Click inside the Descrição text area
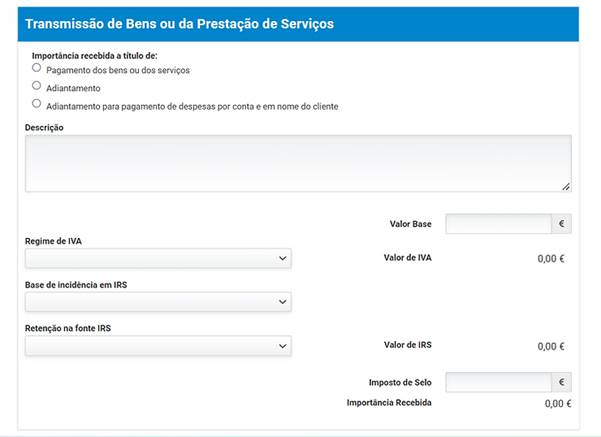 298,163
